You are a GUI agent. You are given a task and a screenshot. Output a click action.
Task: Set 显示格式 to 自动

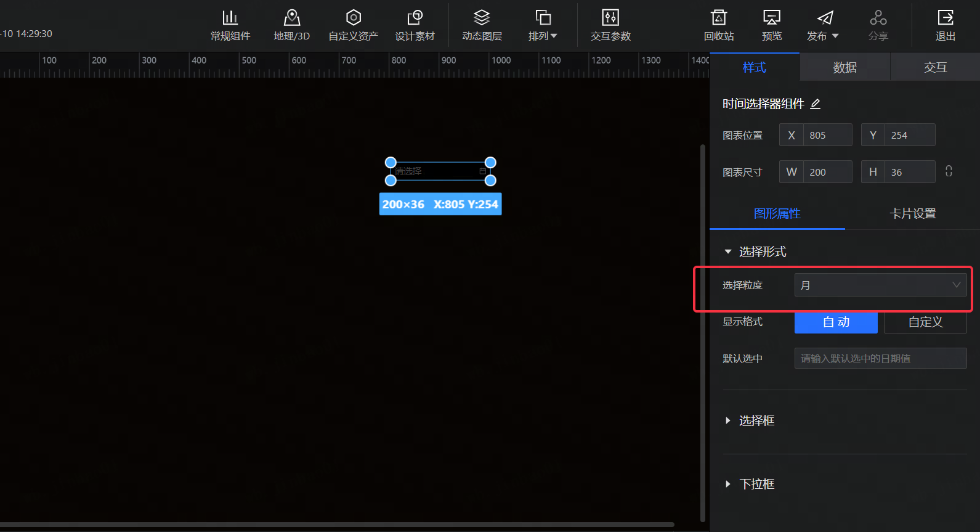[836, 322]
